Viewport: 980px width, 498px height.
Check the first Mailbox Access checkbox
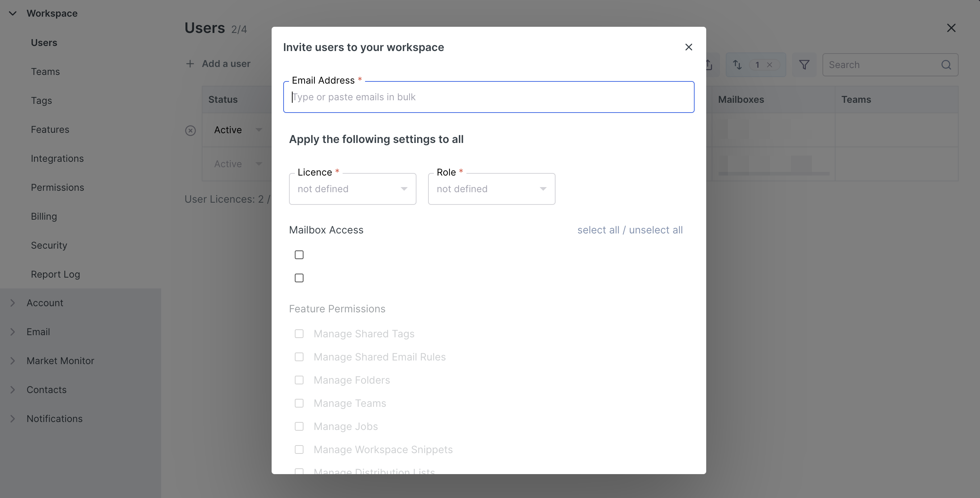coord(299,255)
